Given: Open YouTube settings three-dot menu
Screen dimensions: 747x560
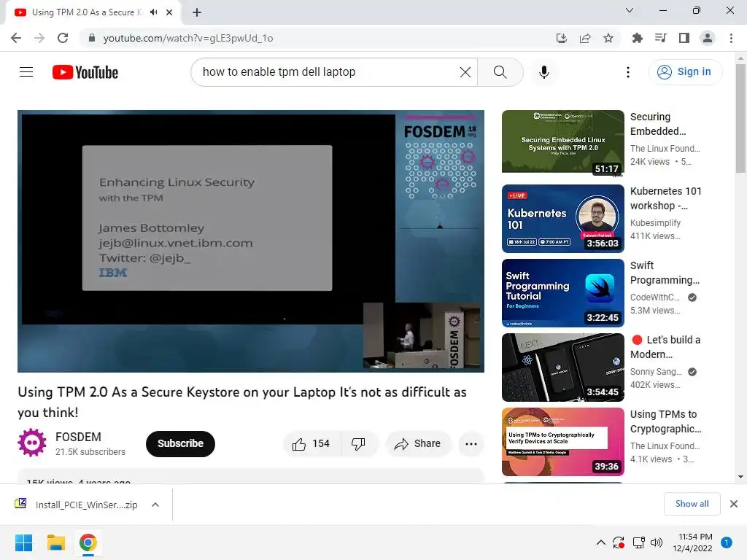Looking at the screenshot, I should [628, 72].
